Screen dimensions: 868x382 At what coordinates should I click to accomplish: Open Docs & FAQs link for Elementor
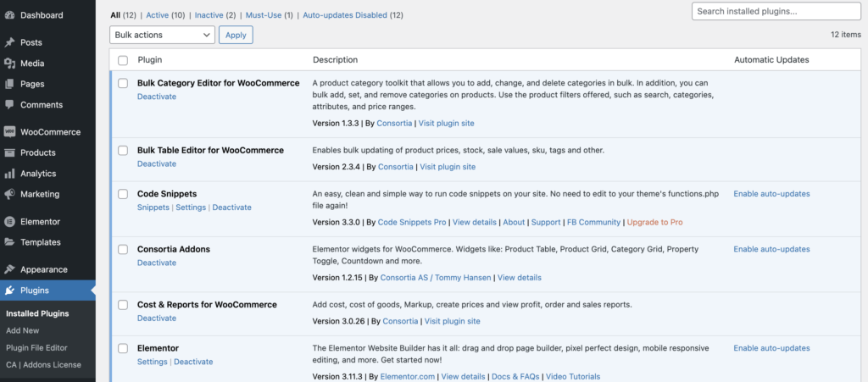515,376
